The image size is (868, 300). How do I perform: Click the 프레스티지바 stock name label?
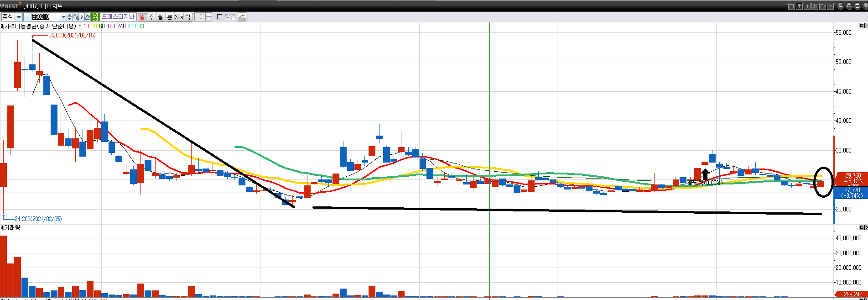point(118,17)
